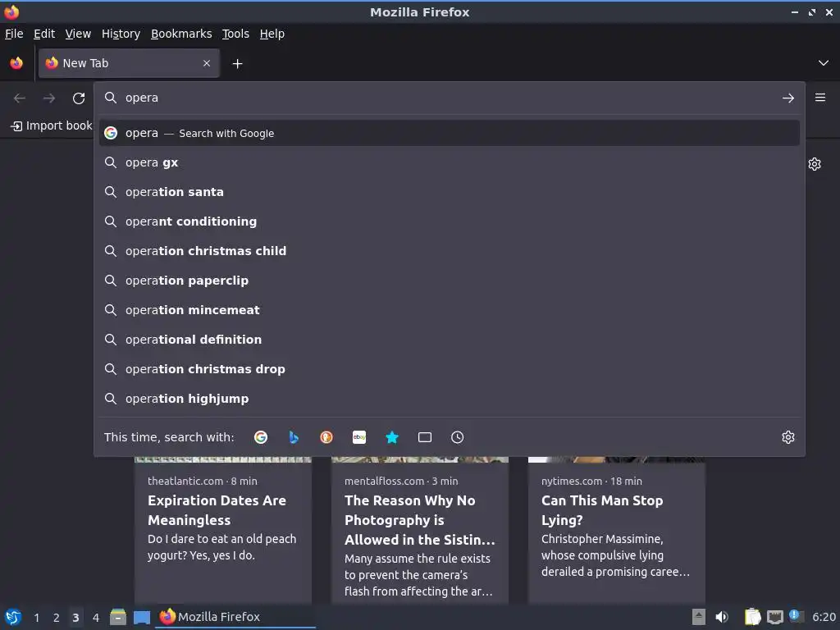
Task: Click the Firefox View icon beside tabs
Action: pos(16,63)
